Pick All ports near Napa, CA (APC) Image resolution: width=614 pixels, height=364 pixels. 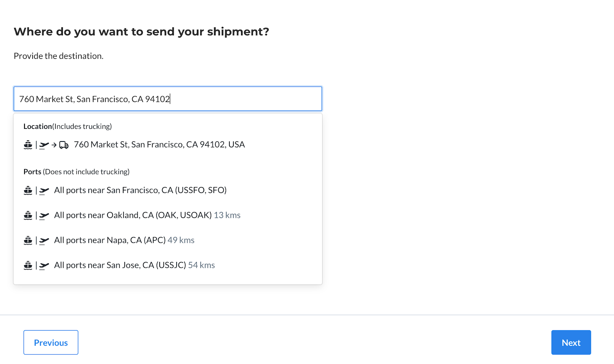tap(168, 240)
